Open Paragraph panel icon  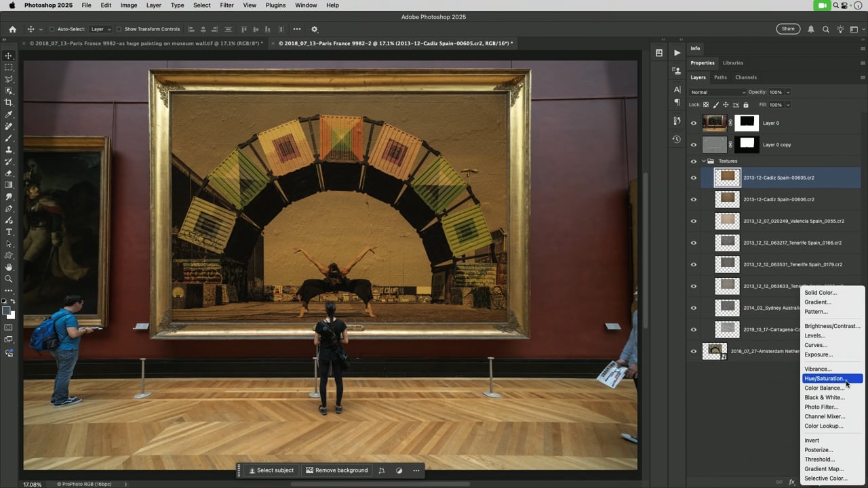677,102
